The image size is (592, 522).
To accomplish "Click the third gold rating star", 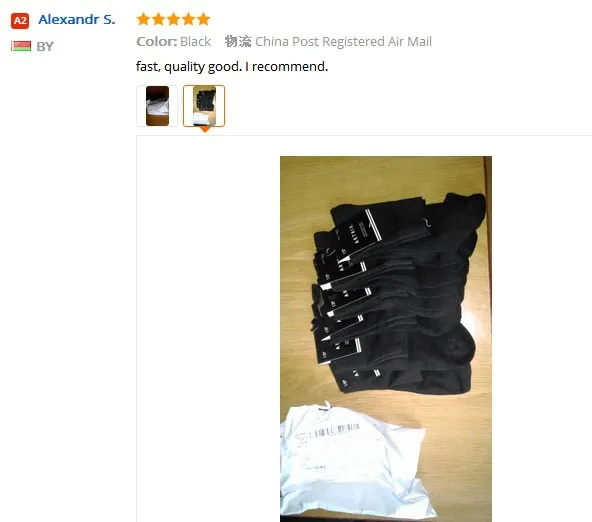I will tap(173, 19).
